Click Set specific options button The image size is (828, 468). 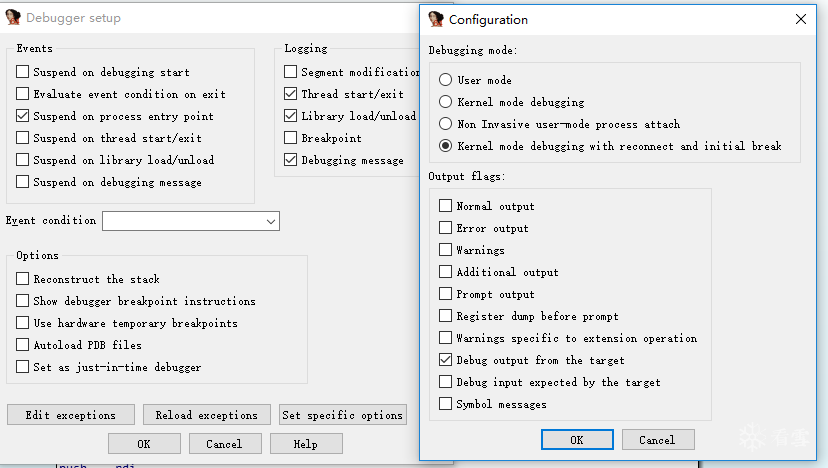[x=342, y=415]
